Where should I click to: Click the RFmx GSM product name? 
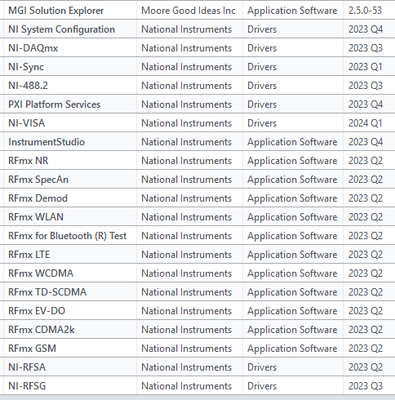pyautogui.click(x=32, y=348)
